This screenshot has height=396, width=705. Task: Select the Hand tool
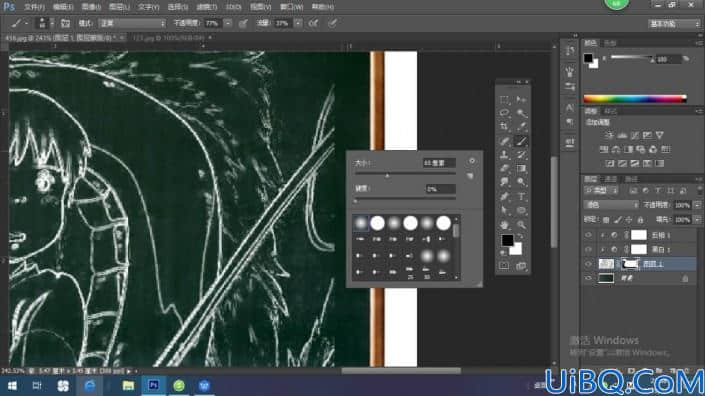[x=504, y=224]
